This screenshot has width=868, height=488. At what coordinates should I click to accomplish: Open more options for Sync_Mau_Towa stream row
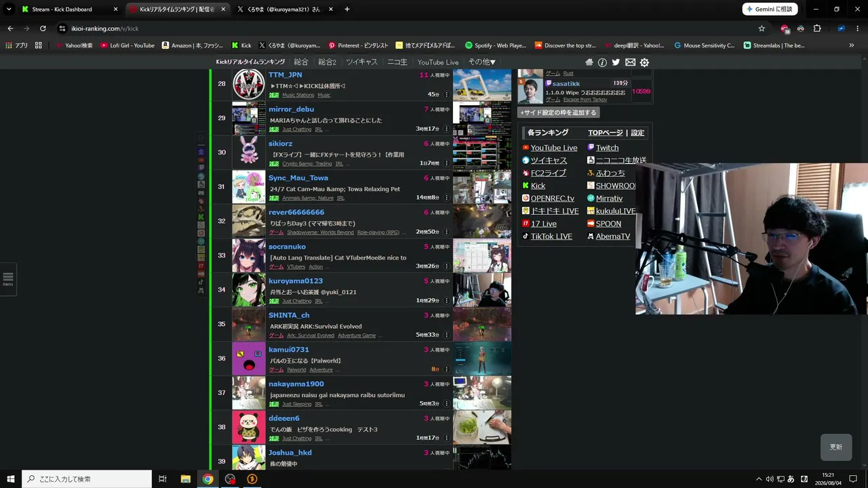click(x=446, y=197)
